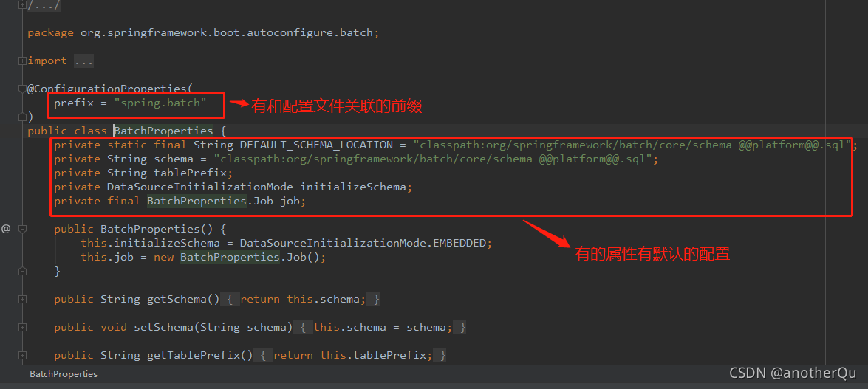Click the package name org.springframework.boot.autoconfigure.batch

coord(227,32)
